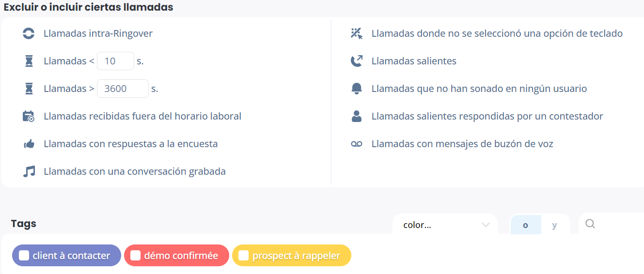Click the hourglass icon beside 'Llamadas <'
The image size is (644, 274).
point(30,61)
